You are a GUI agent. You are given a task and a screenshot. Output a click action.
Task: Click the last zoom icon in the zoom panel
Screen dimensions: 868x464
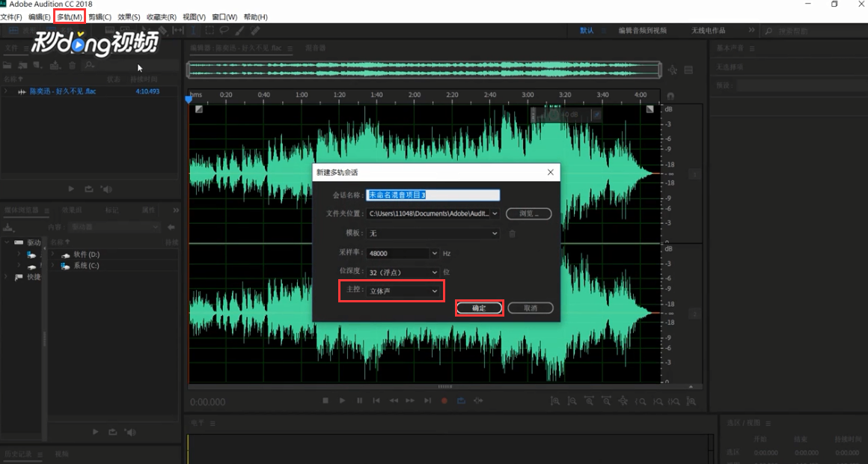click(x=691, y=401)
